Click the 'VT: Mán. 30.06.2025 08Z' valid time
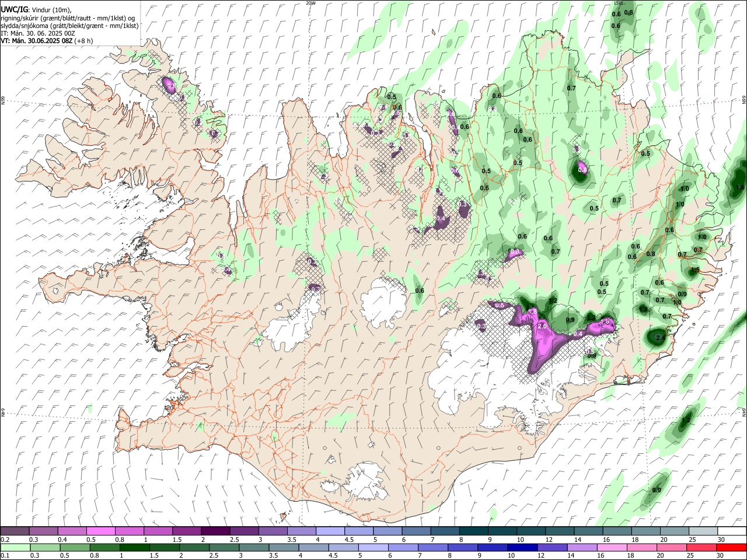 [37, 41]
